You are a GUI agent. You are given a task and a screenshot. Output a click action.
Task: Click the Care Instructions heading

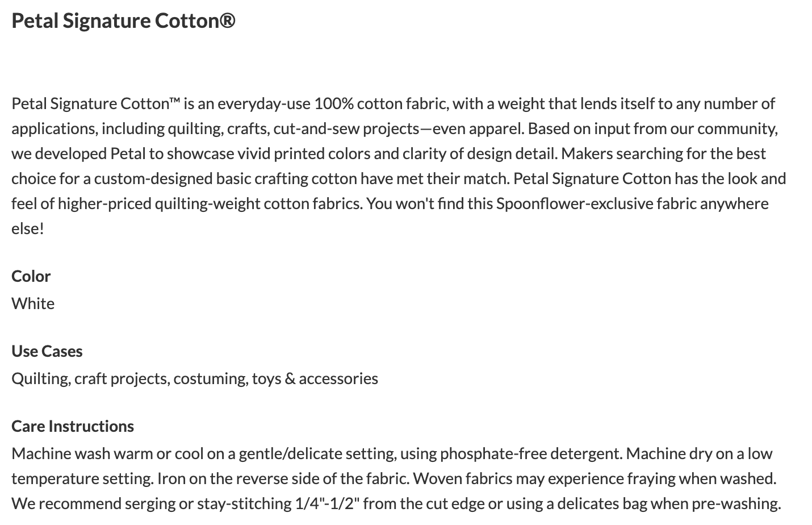click(x=73, y=426)
